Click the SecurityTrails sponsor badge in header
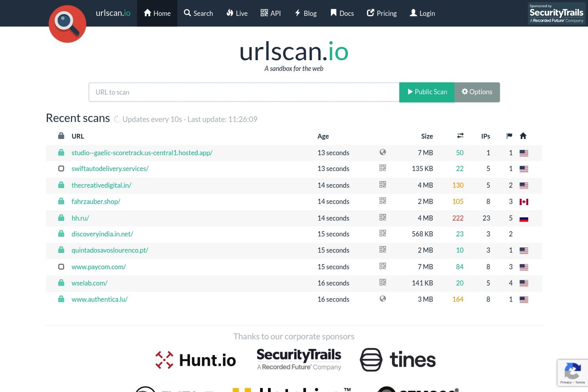The image size is (588, 392). (x=556, y=13)
